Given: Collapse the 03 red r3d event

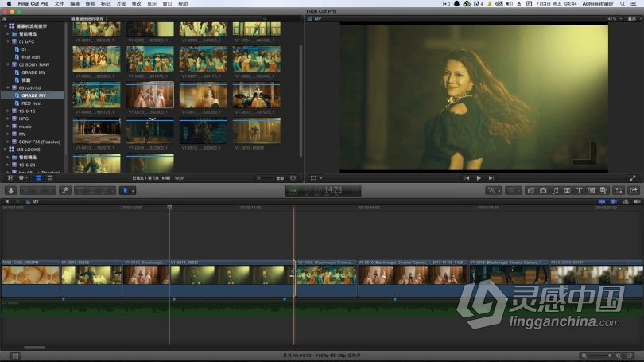Looking at the screenshot, I should pos(8,88).
